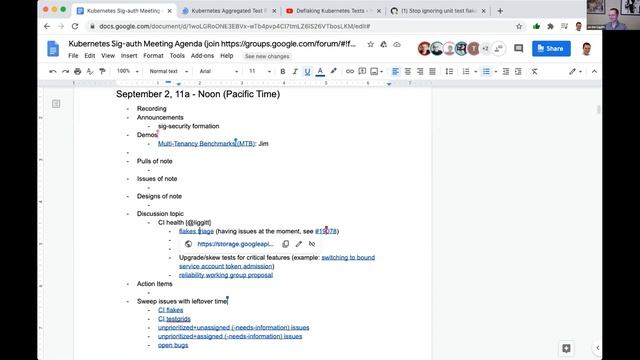The image size is (640, 360).
Task: Open the text color picker
Action: (320, 71)
